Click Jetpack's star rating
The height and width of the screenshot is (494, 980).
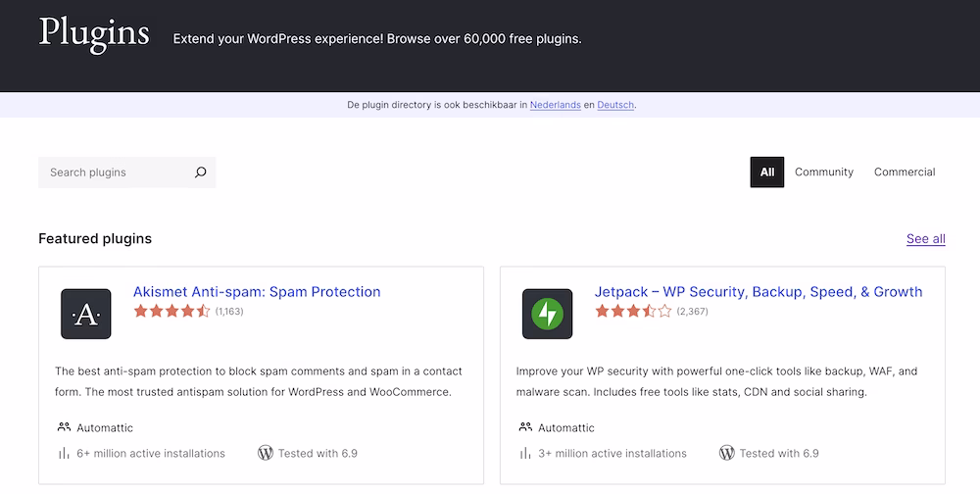[x=633, y=311]
